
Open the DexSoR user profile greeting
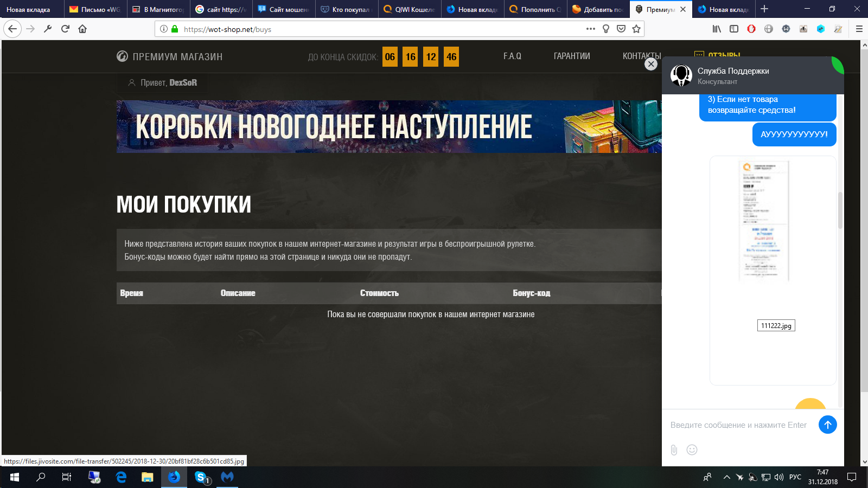pyautogui.click(x=163, y=82)
